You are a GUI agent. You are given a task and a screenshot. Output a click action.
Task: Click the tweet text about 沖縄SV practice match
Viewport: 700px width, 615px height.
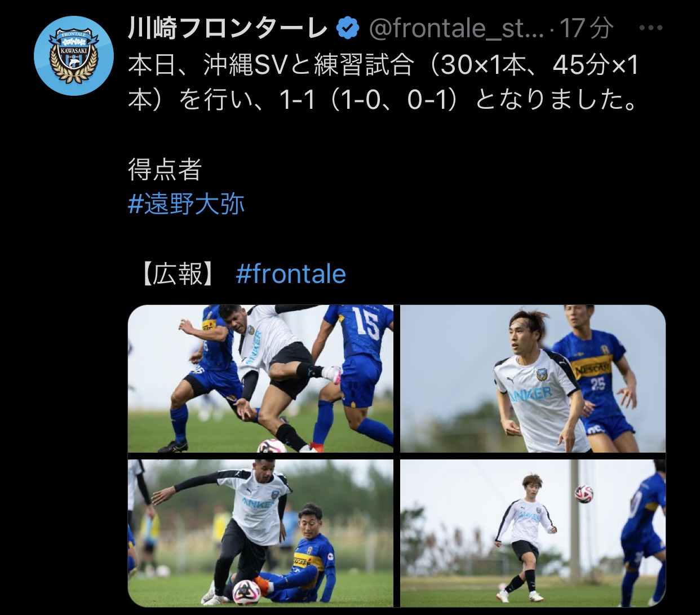pyautogui.click(x=384, y=82)
